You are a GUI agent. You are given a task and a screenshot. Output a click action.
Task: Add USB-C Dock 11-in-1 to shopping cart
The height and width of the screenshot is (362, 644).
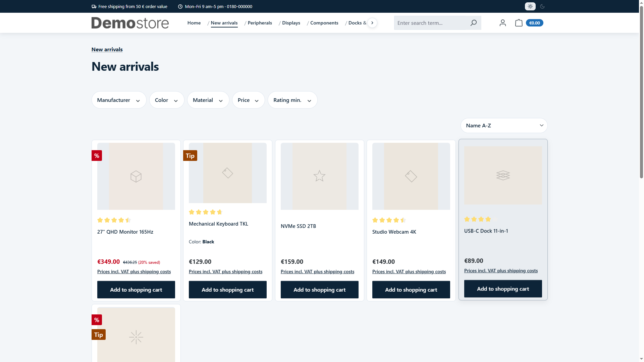tap(503, 289)
